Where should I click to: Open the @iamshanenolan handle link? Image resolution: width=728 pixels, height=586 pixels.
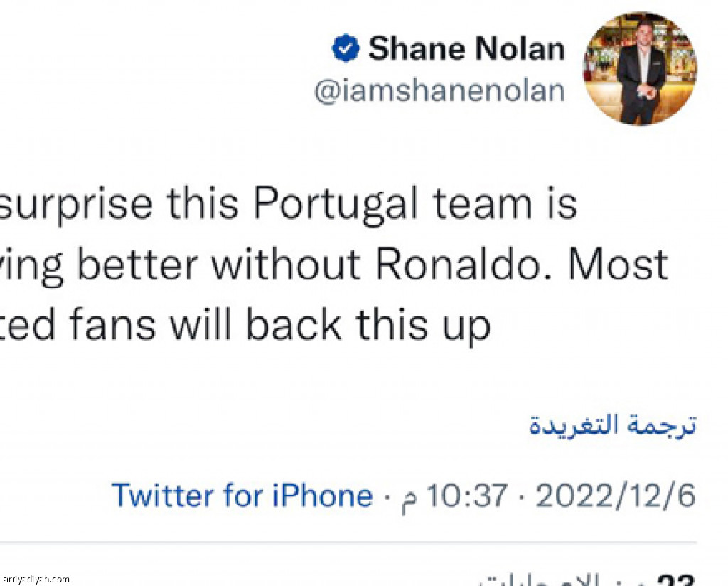[x=439, y=92]
